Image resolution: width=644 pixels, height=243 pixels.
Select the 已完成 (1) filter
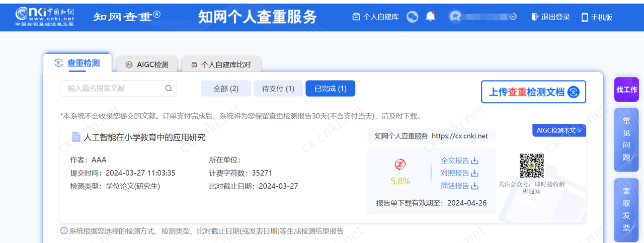click(330, 89)
